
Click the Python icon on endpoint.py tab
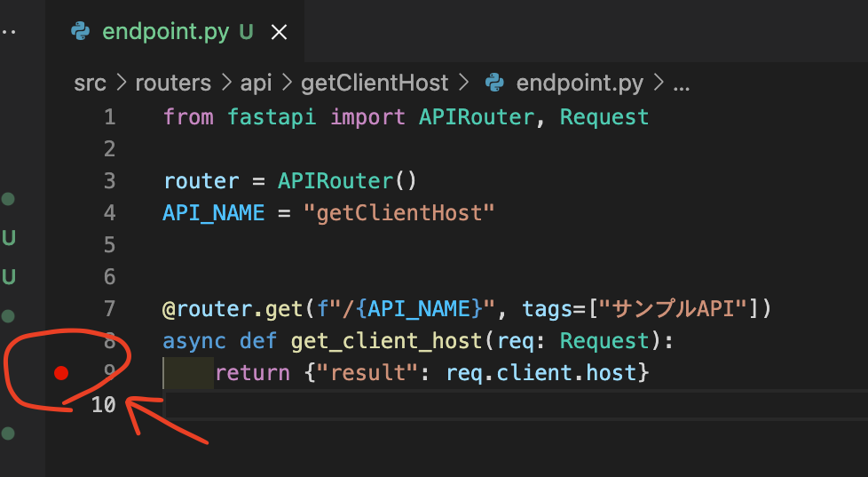tap(80, 32)
